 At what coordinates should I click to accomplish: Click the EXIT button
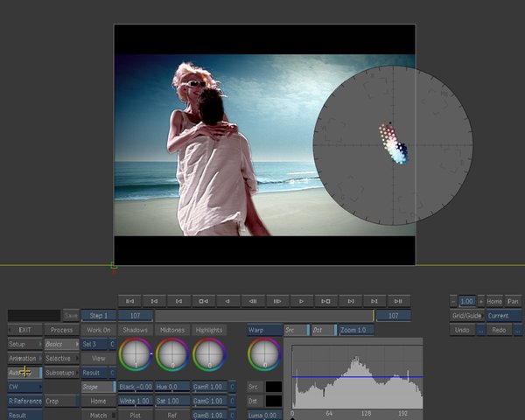[24, 330]
